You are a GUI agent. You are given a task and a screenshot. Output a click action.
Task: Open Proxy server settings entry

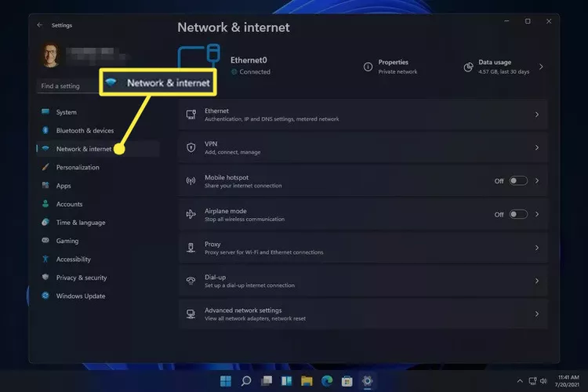(x=363, y=248)
